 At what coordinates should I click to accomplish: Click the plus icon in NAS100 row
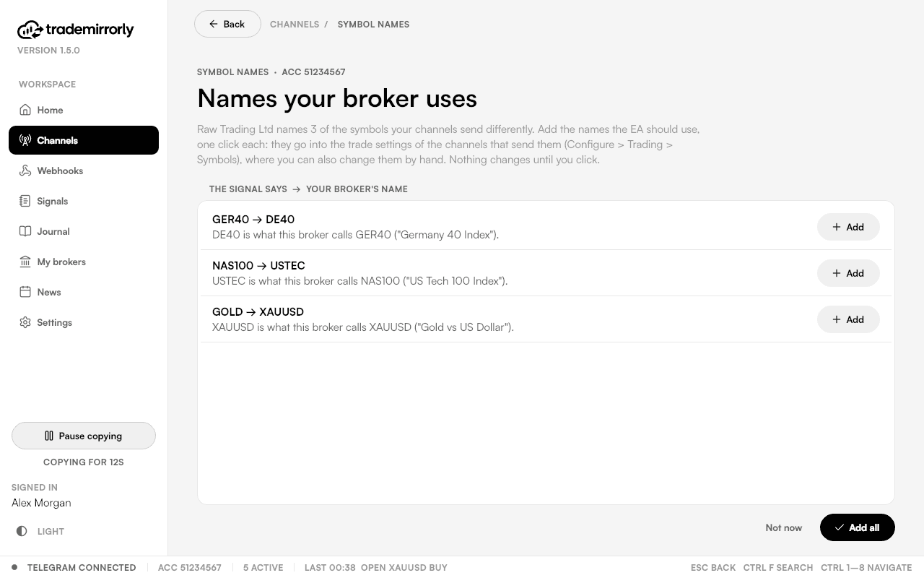(x=837, y=273)
